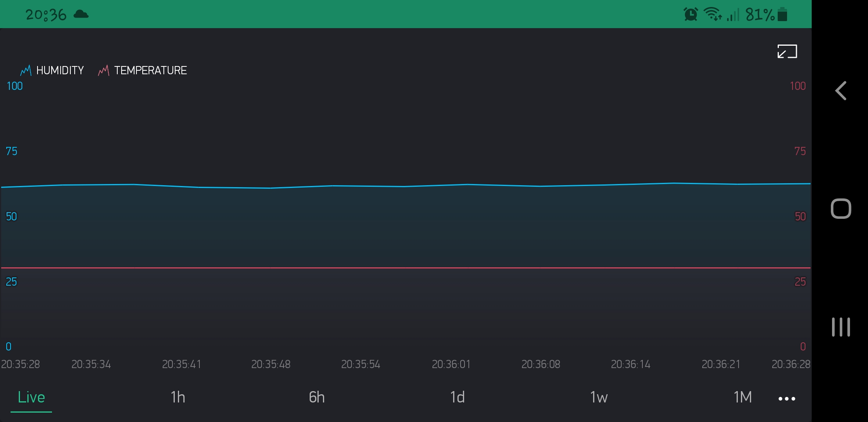Tap the red 50 temperature axis label

[800, 216]
